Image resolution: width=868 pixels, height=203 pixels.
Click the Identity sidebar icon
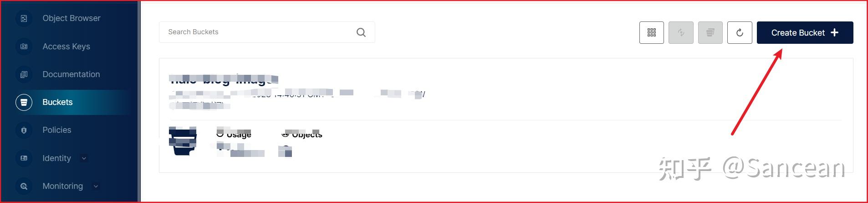pyautogui.click(x=24, y=158)
